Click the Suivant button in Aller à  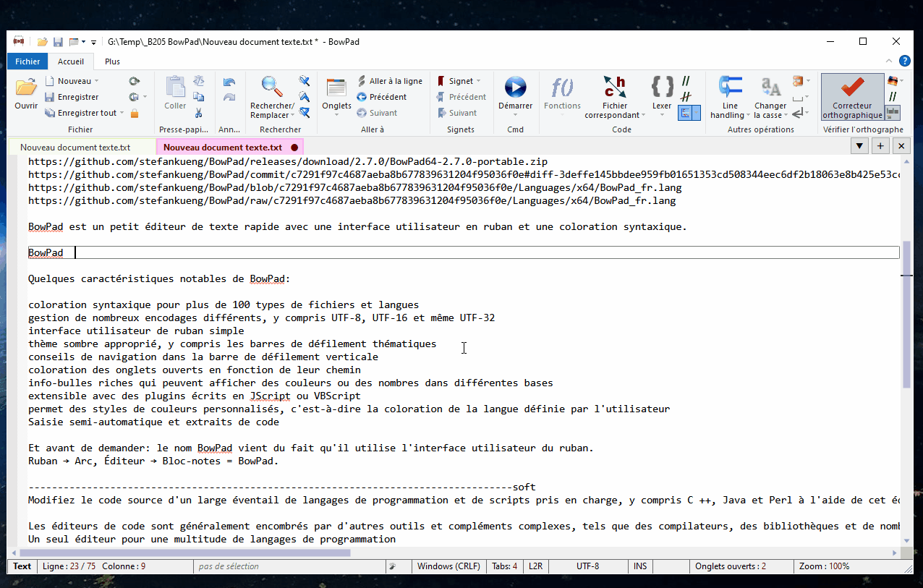click(x=377, y=113)
